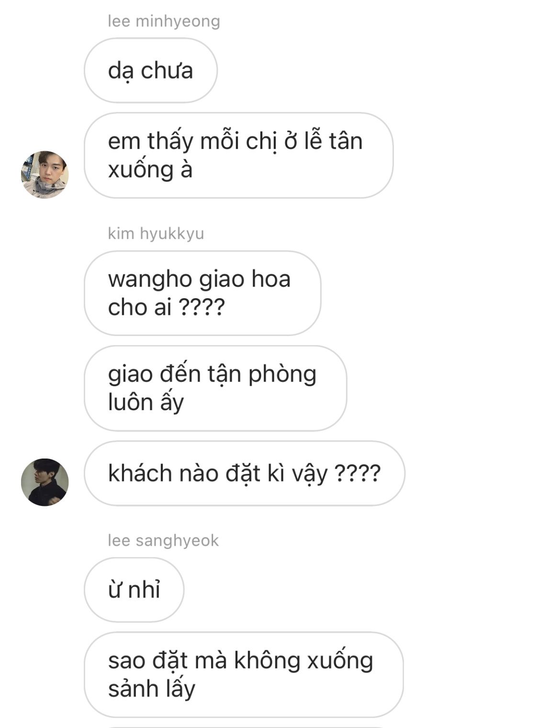The image size is (560, 728).
Task: Select the 'giao đến tận phòng' message
Action: click(x=215, y=388)
